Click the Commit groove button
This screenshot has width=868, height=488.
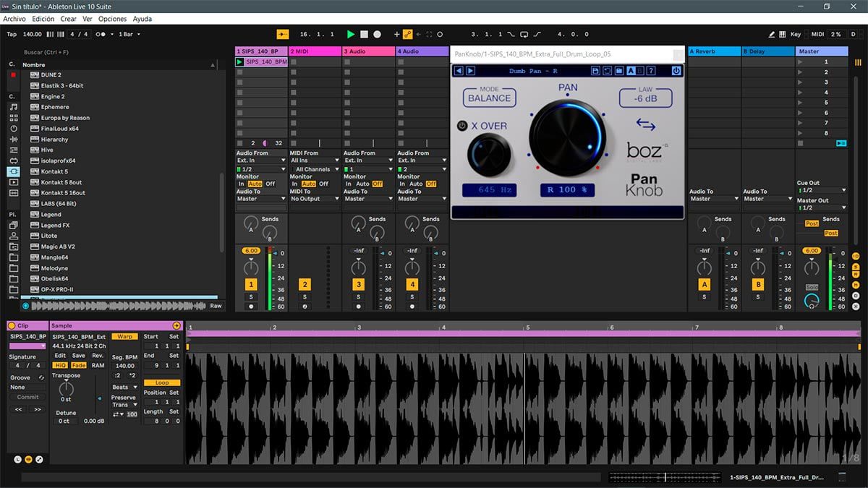click(x=27, y=397)
